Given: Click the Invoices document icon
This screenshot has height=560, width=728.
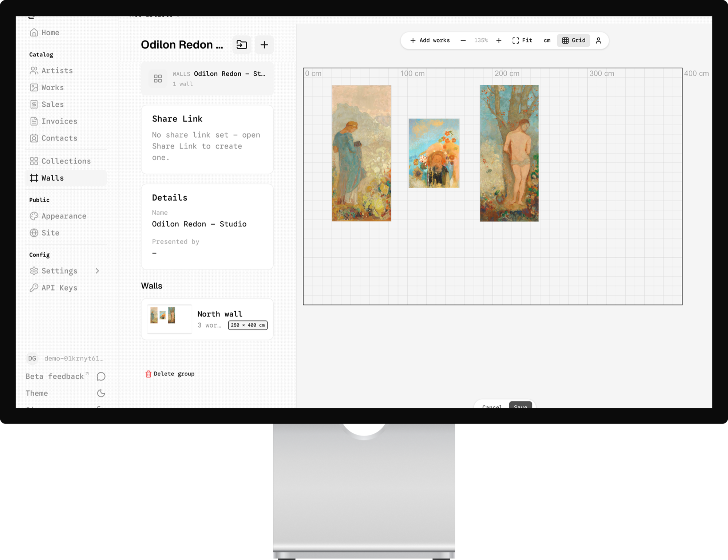Looking at the screenshot, I should pos(34,121).
